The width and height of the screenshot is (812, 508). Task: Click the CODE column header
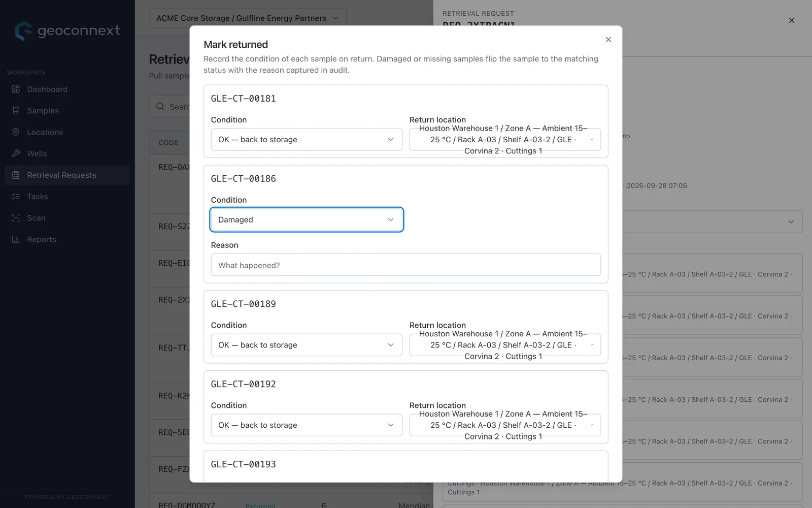(168, 143)
